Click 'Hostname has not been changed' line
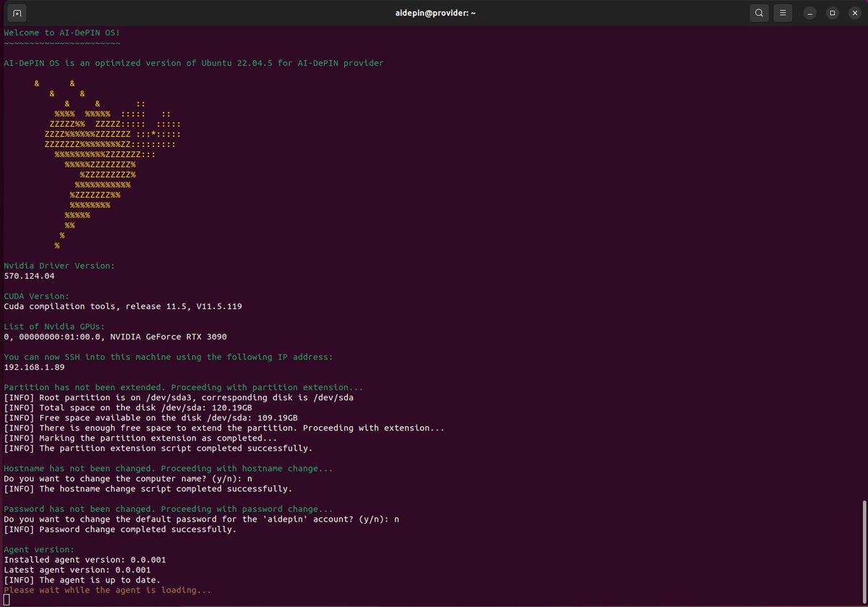This screenshot has height=607, width=868. point(169,468)
